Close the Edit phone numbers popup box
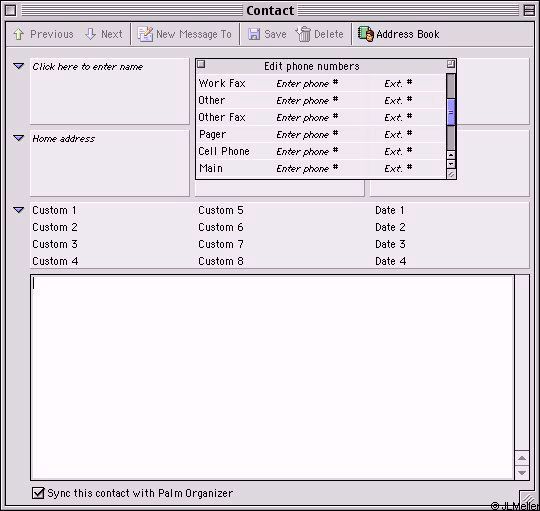The height and width of the screenshot is (511, 540). [201, 64]
